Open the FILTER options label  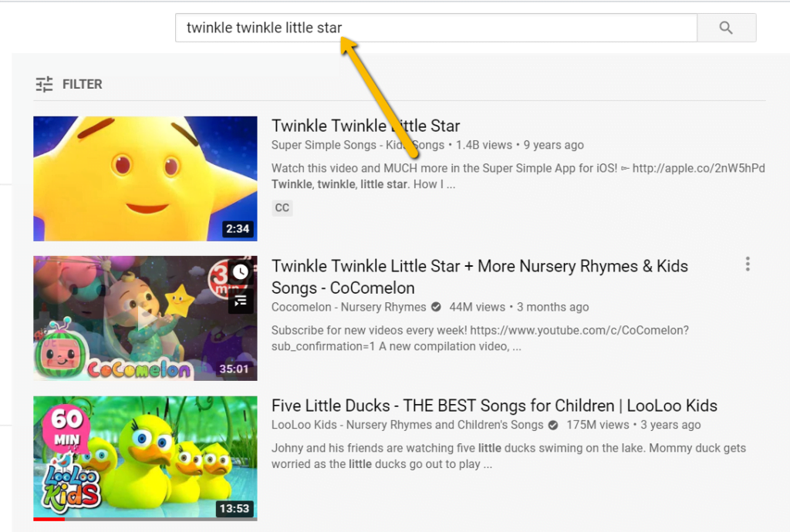pyautogui.click(x=82, y=84)
